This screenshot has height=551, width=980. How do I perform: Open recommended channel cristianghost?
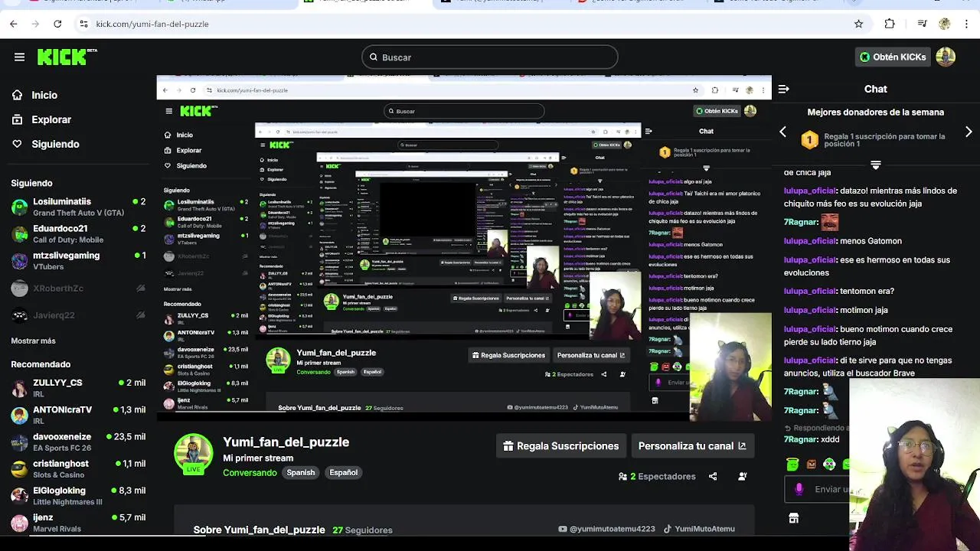click(78, 468)
